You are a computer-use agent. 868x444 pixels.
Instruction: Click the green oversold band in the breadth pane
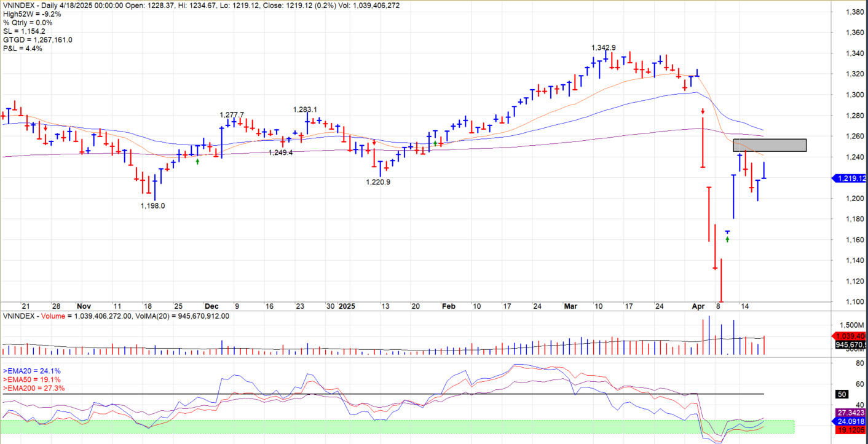pos(397,427)
